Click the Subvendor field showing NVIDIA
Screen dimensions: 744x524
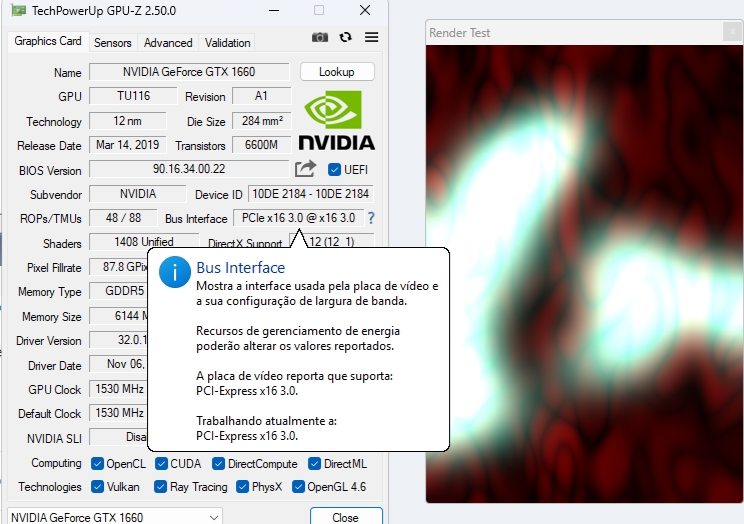click(138, 194)
